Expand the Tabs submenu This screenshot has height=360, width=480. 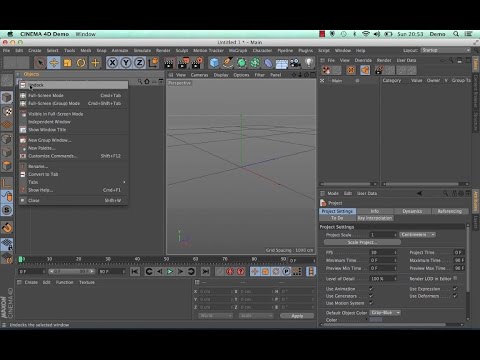(73, 182)
